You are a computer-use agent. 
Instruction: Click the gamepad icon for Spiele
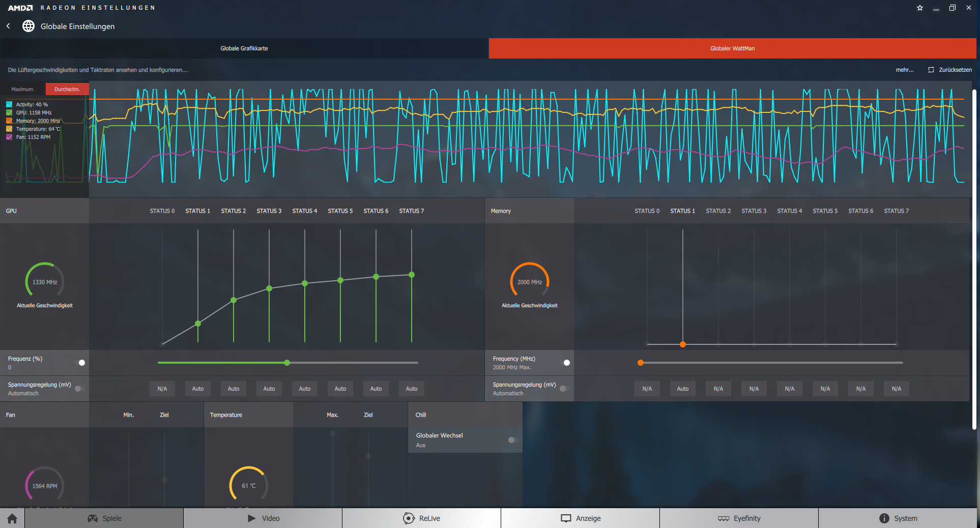pos(93,518)
